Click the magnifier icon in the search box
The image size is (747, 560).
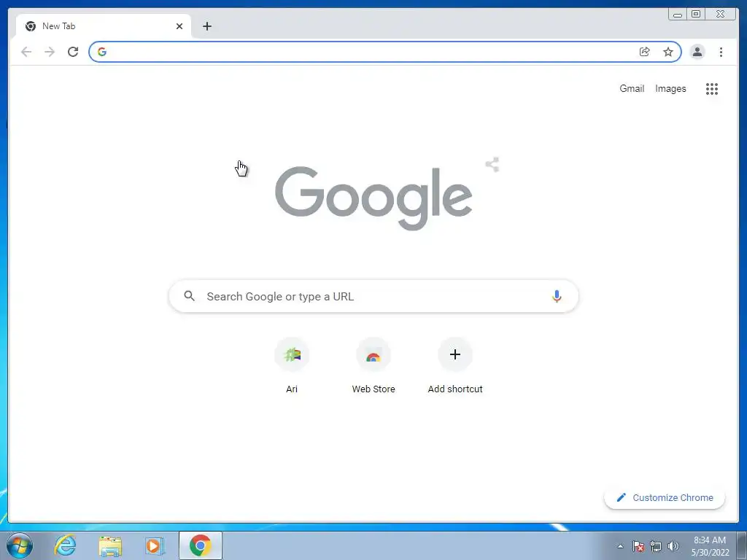pos(189,296)
